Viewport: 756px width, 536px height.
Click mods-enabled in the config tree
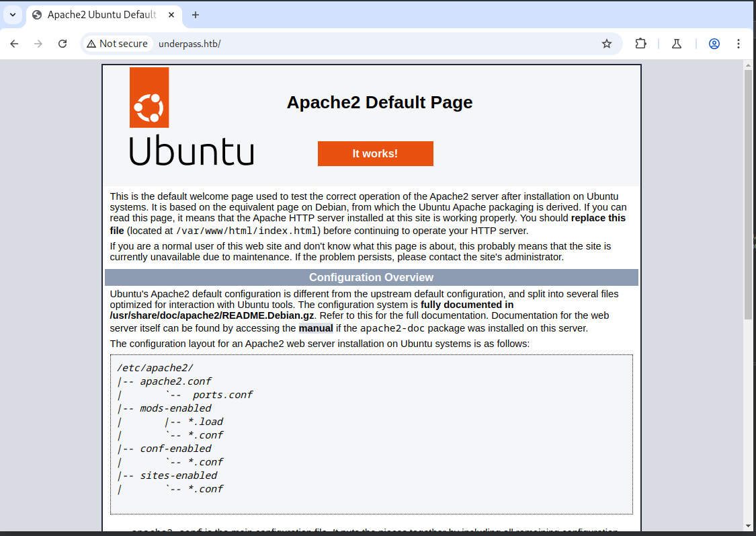coord(175,408)
